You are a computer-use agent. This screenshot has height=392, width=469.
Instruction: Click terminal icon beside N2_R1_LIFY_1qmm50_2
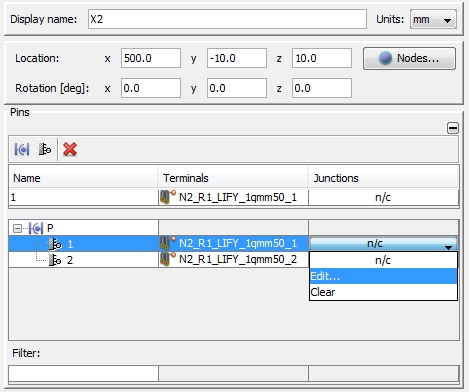pyautogui.click(x=168, y=259)
